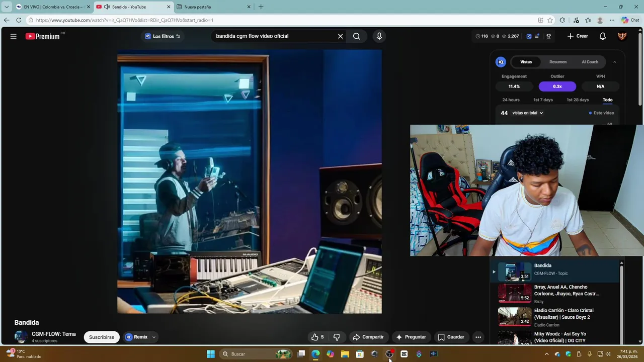The height and width of the screenshot is (362, 644).
Task: Open Copilot Chat in Edge
Action: click(x=630, y=20)
